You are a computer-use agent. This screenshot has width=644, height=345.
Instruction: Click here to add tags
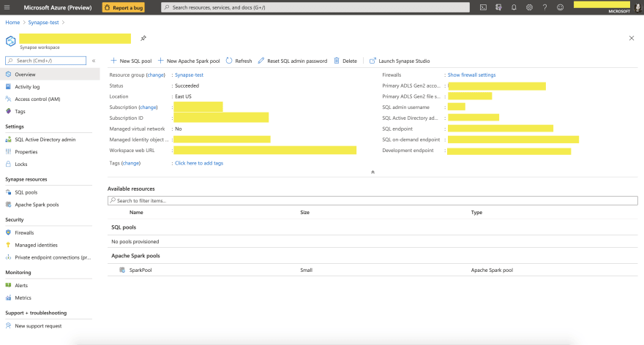(x=199, y=163)
